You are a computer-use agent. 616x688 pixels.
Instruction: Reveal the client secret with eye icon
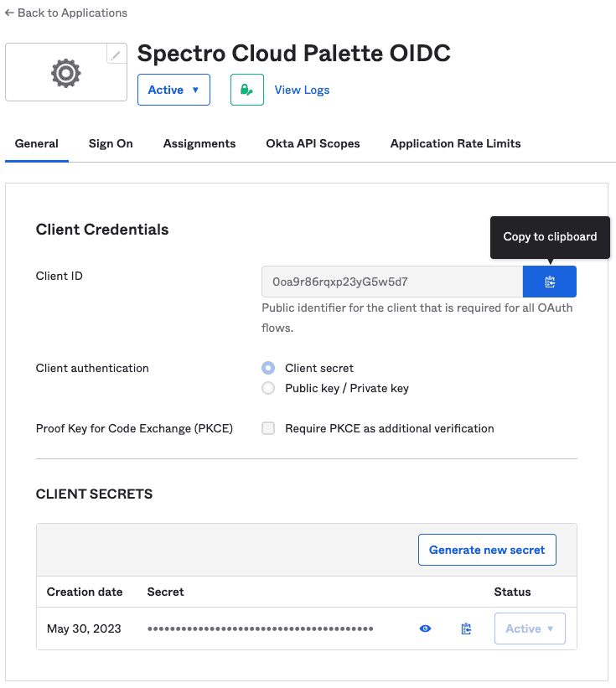point(425,629)
